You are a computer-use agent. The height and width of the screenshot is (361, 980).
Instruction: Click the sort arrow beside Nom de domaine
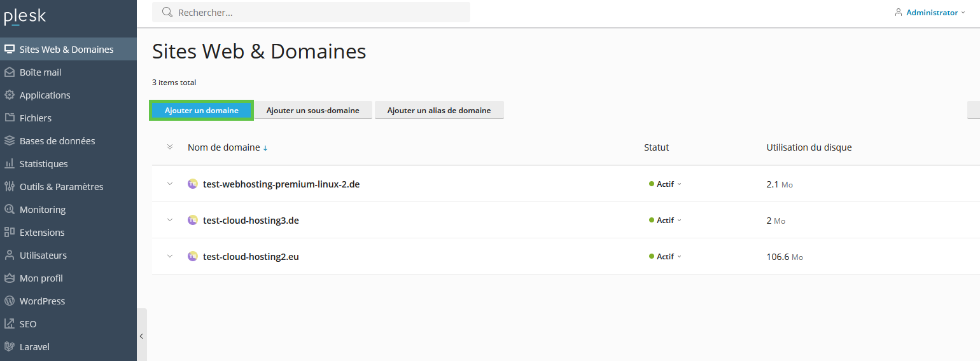[265, 148]
